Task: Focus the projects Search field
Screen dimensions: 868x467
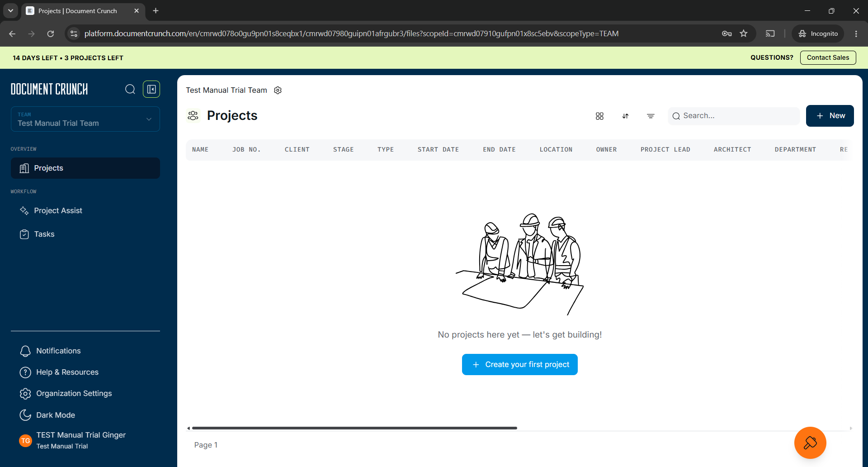Action: pyautogui.click(x=734, y=116)
